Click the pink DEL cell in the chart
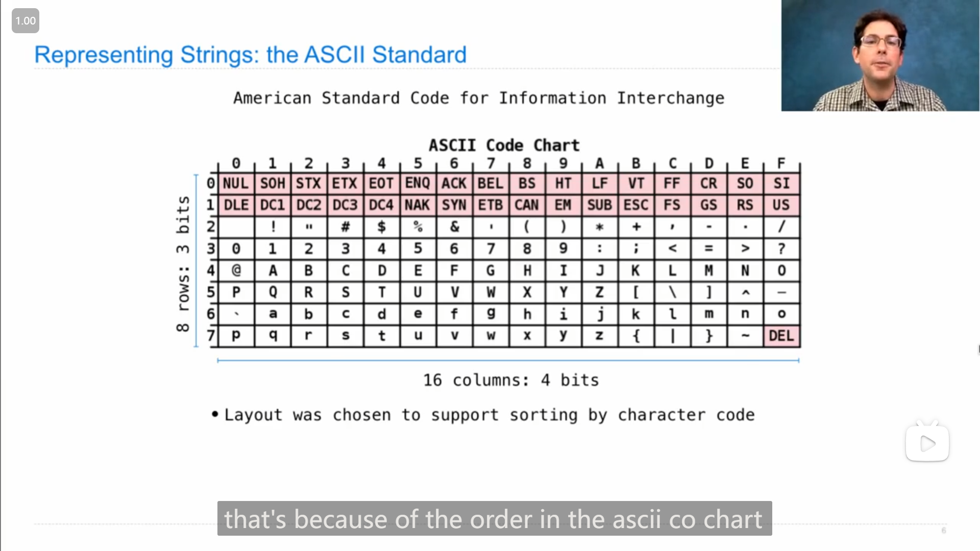This screenshot has width=980, height=551. 781,336
